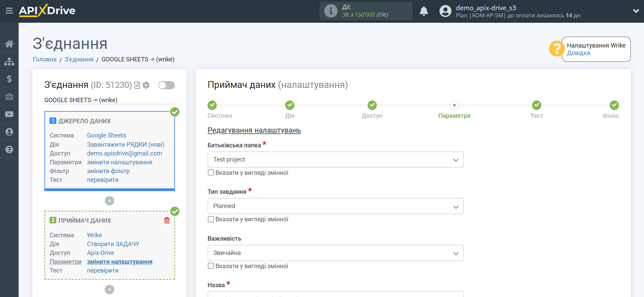Click змінити фільтр link
The image size is (644, 297).
[x=108, y=171]
